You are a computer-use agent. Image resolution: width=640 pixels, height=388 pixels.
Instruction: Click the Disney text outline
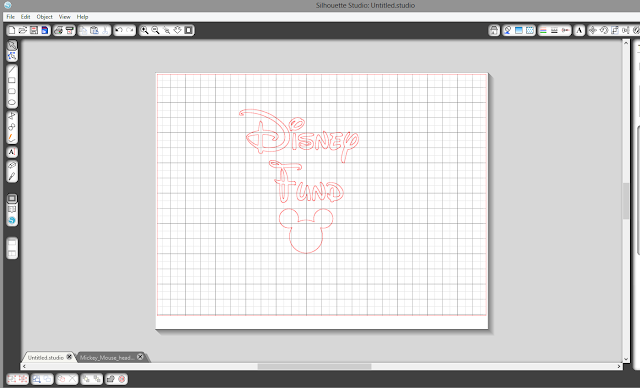click(299, 135)
